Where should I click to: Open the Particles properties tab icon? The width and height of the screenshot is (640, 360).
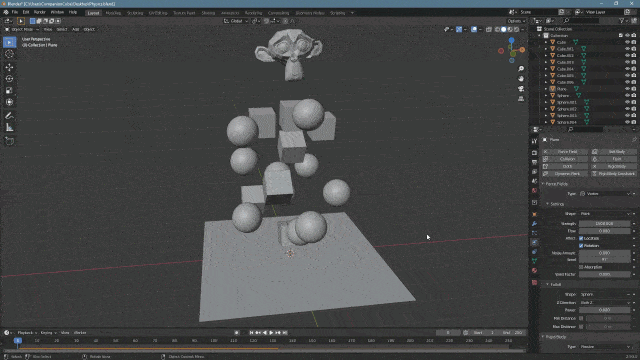pos(534,233)
